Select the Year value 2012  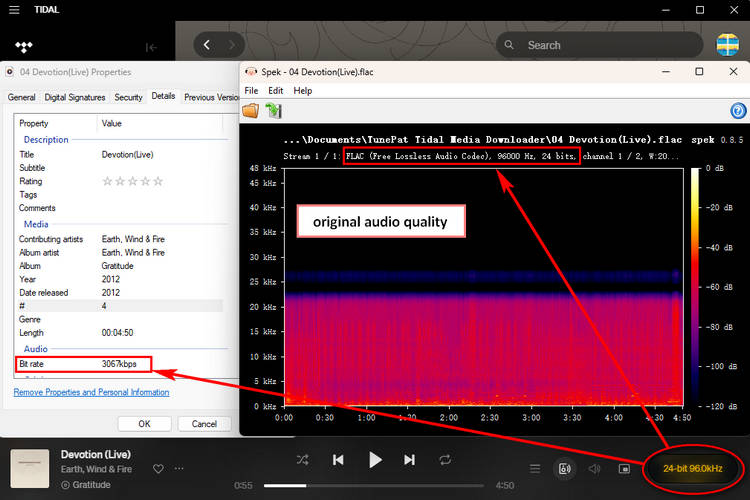[110, 279]
